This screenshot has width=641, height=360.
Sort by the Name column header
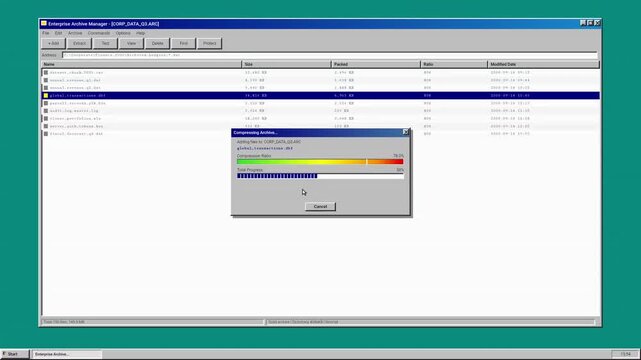(141, 64)
